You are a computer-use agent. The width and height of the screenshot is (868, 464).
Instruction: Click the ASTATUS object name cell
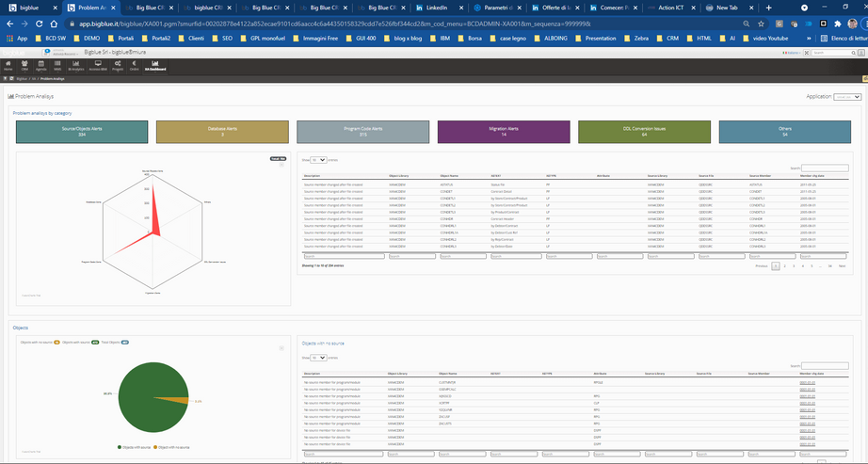point(446,184)
